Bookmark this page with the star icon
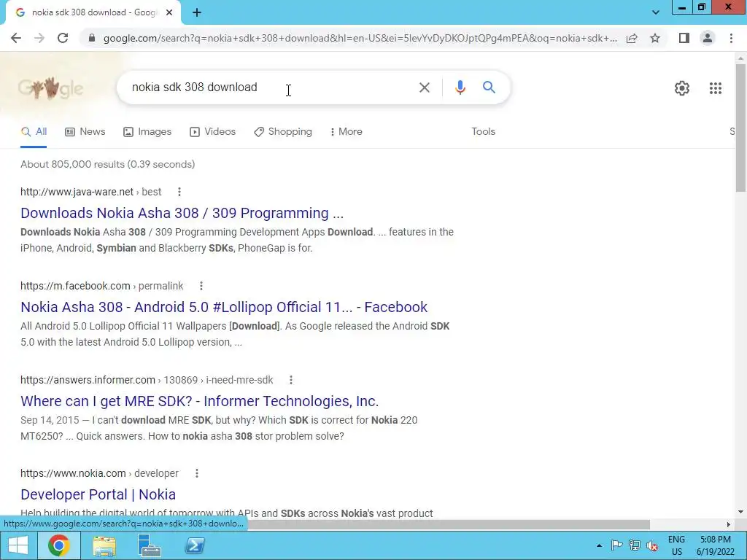747x560 pixels. coord(655,38)
